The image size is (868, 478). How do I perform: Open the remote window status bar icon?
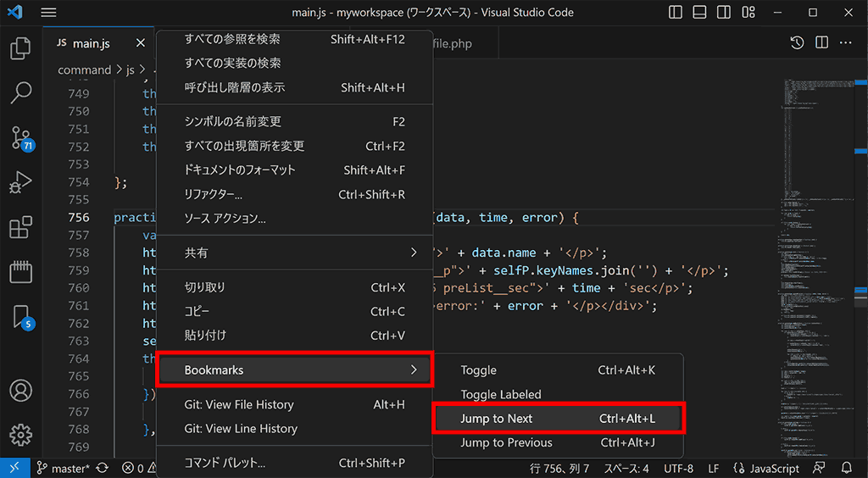click(x=15, y=468)
